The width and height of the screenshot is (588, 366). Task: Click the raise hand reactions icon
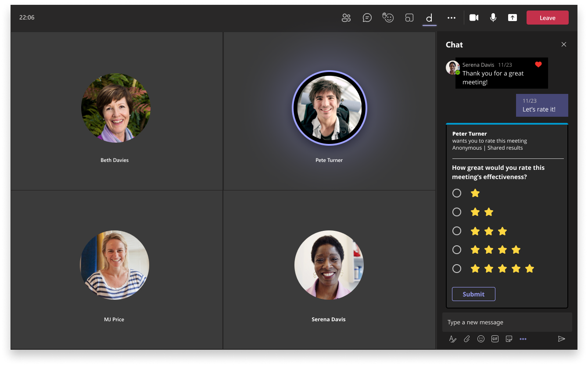tap(388, 18)
